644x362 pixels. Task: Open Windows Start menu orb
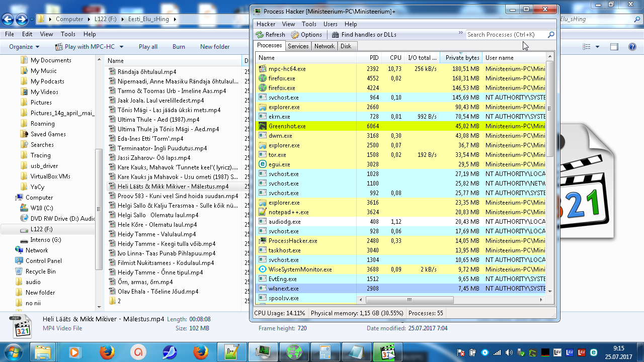tap(14, 351)
